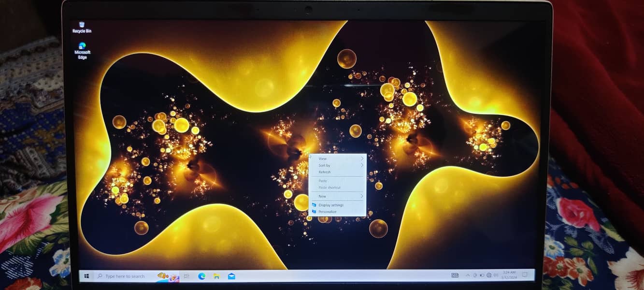Launch Edge from the taskbar

[201, 276]
